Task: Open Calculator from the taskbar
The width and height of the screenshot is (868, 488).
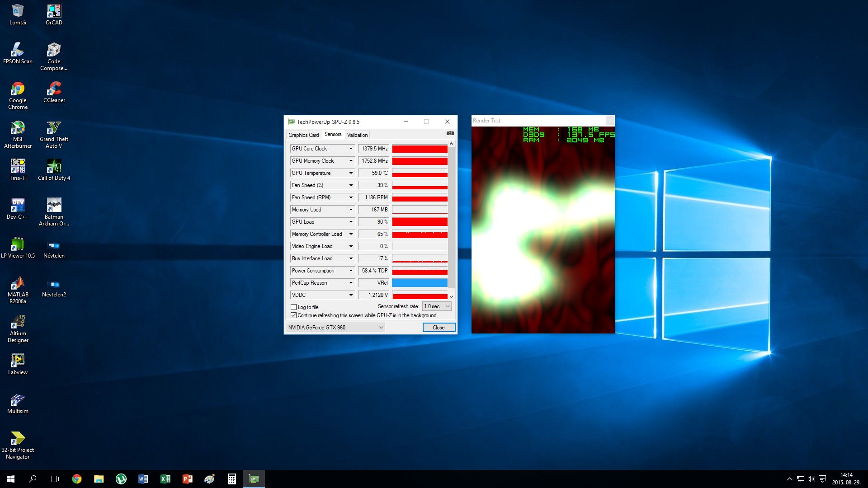Action: (231, 479)
